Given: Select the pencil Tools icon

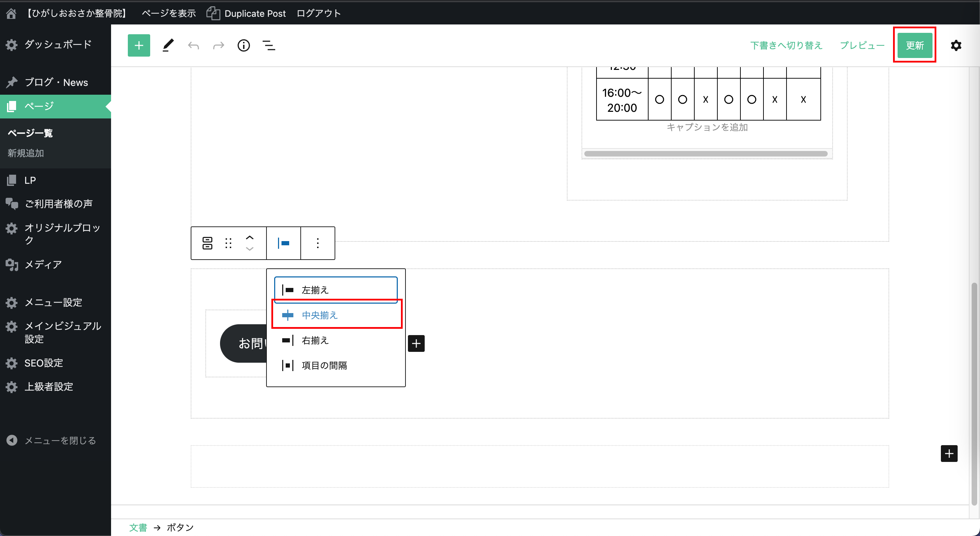Looking at the screenshot, I should 168,46.
